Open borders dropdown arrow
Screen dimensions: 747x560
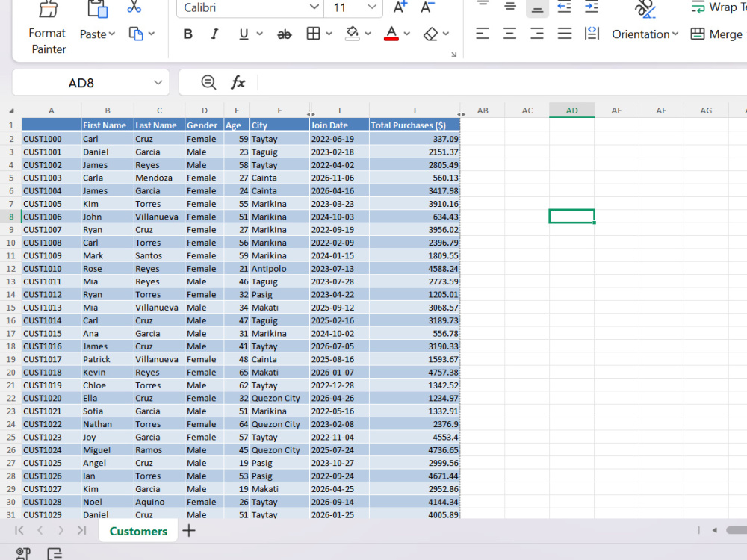[x=329, y=34]
